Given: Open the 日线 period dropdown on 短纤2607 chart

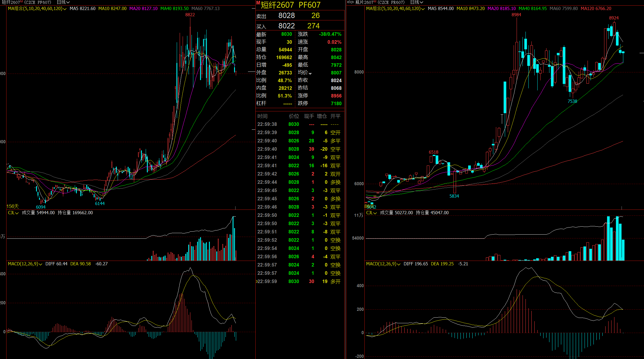Looking at the screenshot, I should coord(63,2).
